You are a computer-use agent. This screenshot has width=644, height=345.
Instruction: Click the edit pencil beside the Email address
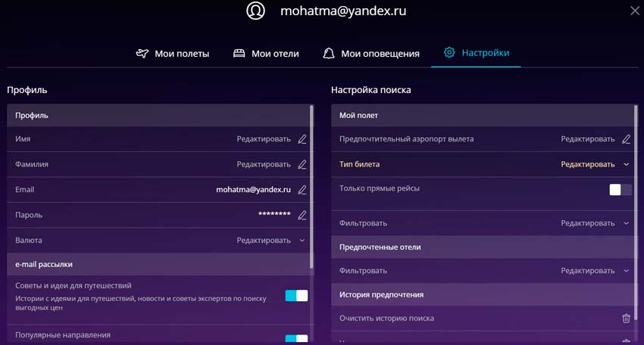point(302,190)
